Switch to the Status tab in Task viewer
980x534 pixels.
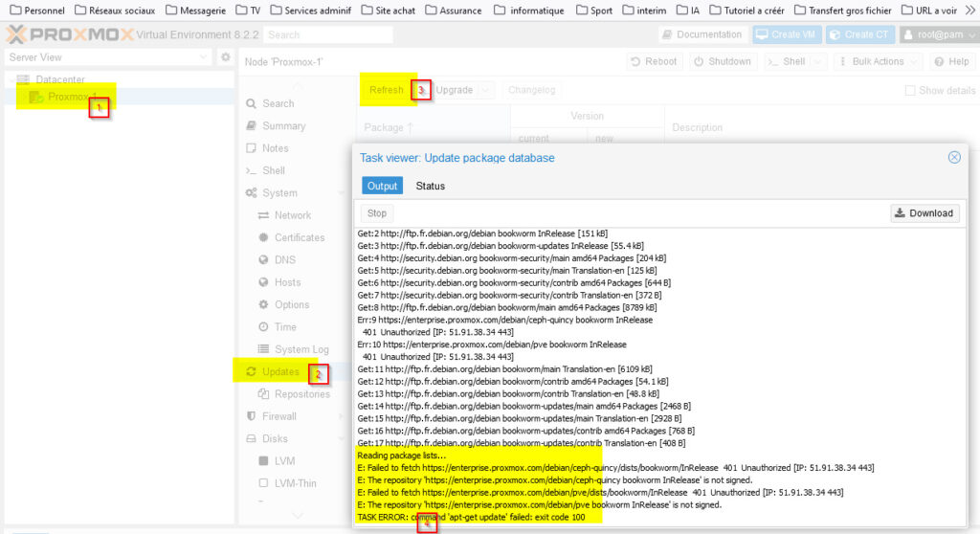430,186
